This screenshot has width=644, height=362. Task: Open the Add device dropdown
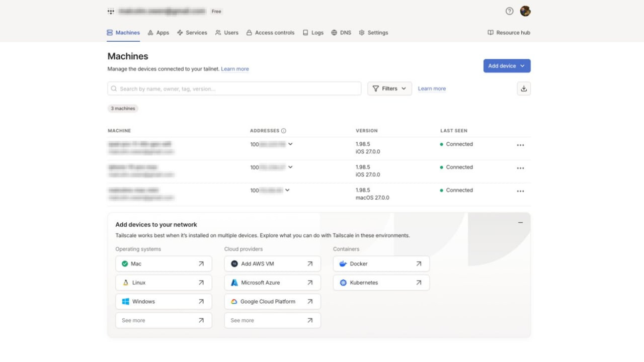coord(507,66)
